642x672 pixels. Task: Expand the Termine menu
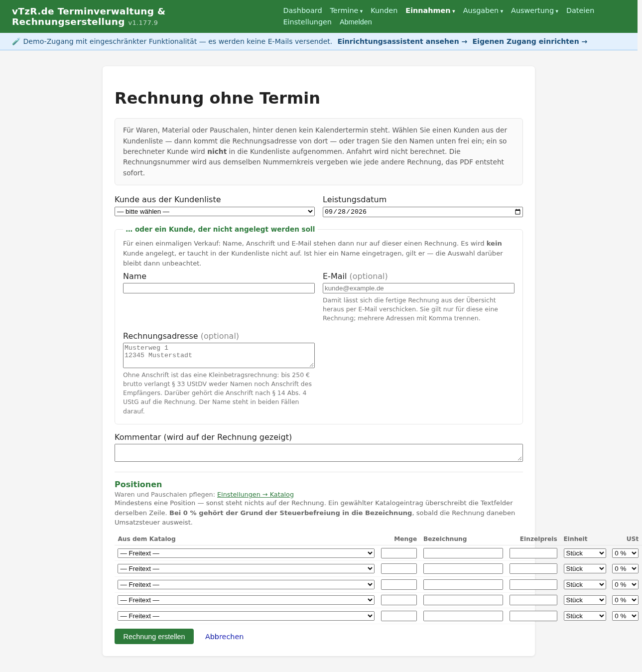click(346, 10)
